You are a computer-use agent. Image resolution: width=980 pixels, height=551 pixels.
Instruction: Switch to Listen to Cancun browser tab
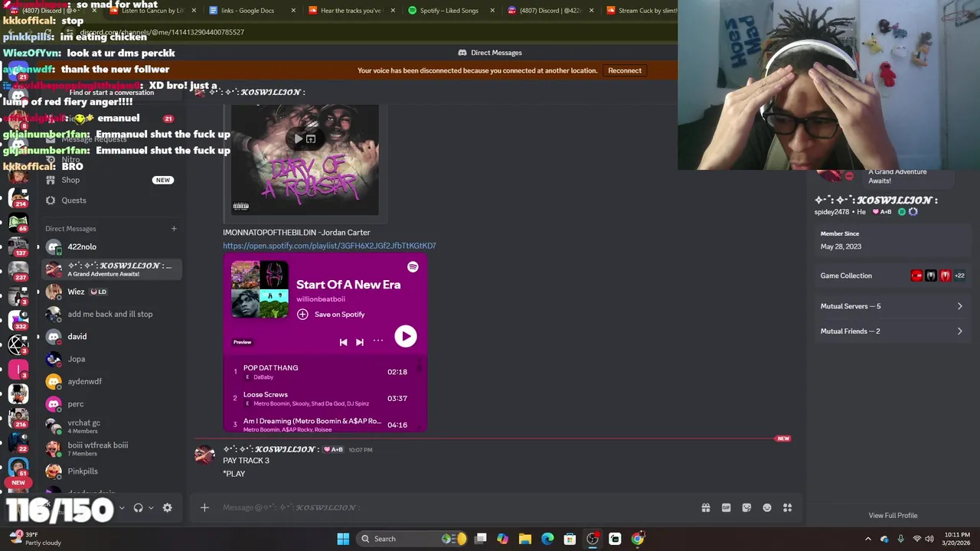click(153, 11)
